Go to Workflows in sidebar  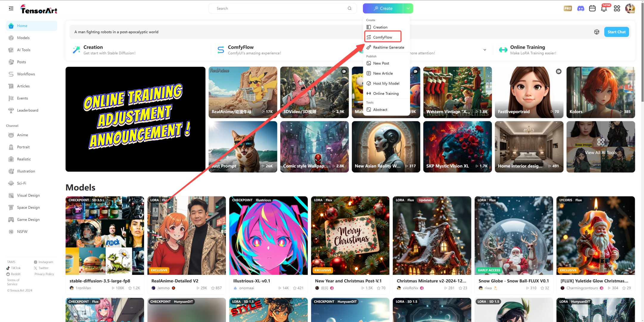coord(26,74)
